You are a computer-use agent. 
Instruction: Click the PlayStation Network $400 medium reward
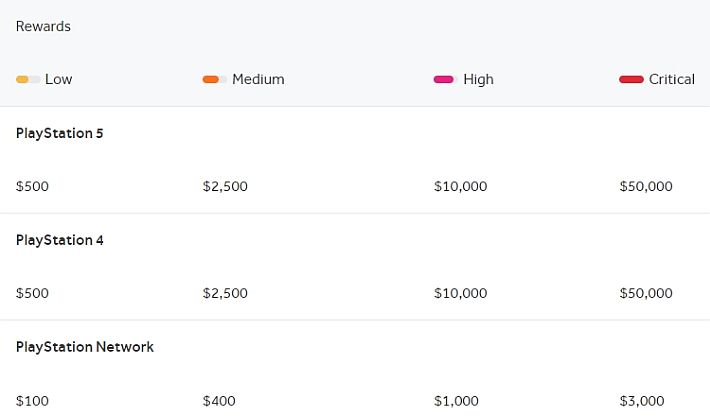point(219,401)
